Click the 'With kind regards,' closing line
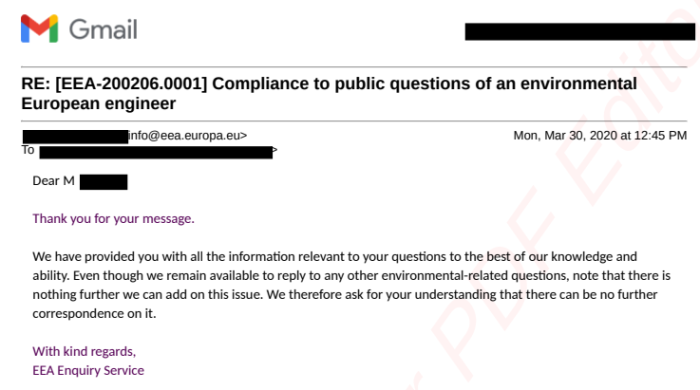The height and width of the screenshot is (390, 700). [84, 352]
